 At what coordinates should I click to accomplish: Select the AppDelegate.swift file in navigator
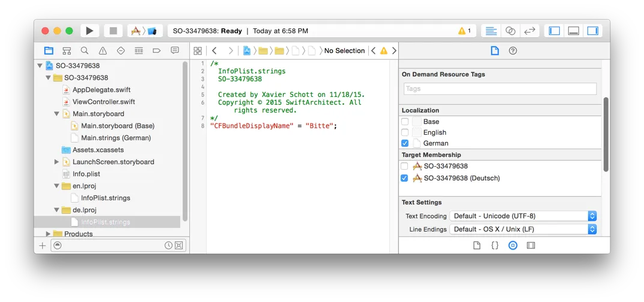101,90
